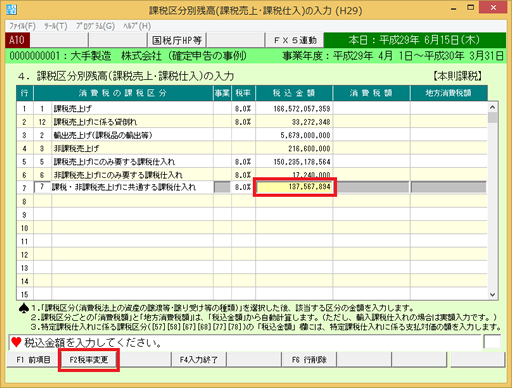
Task: Close the window
Action: (x=493, y=7)
